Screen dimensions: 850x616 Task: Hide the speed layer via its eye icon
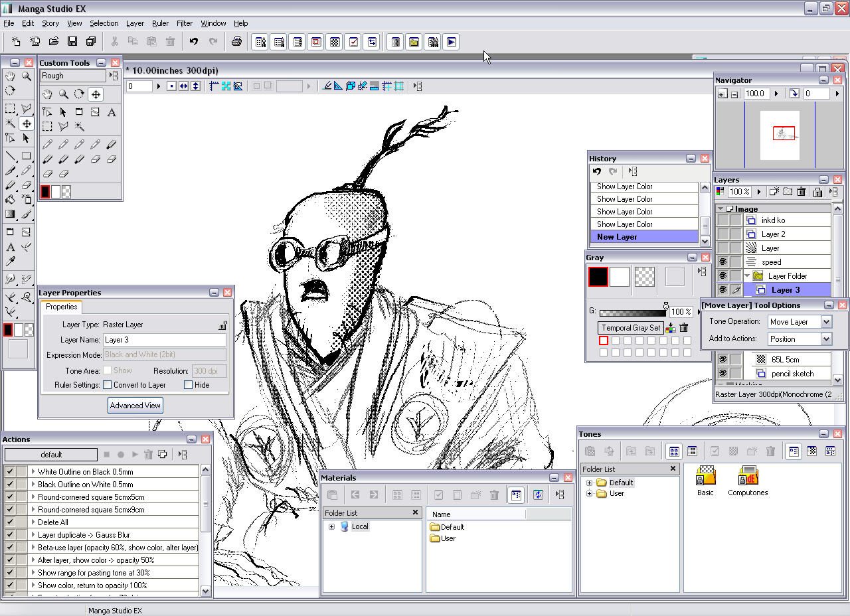tap(722, 262)
